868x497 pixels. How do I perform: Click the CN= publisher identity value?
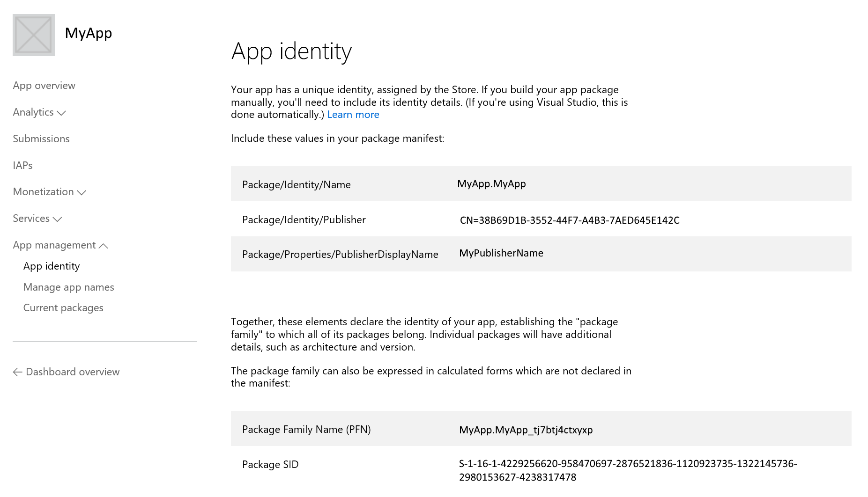(x=570, y=220)
